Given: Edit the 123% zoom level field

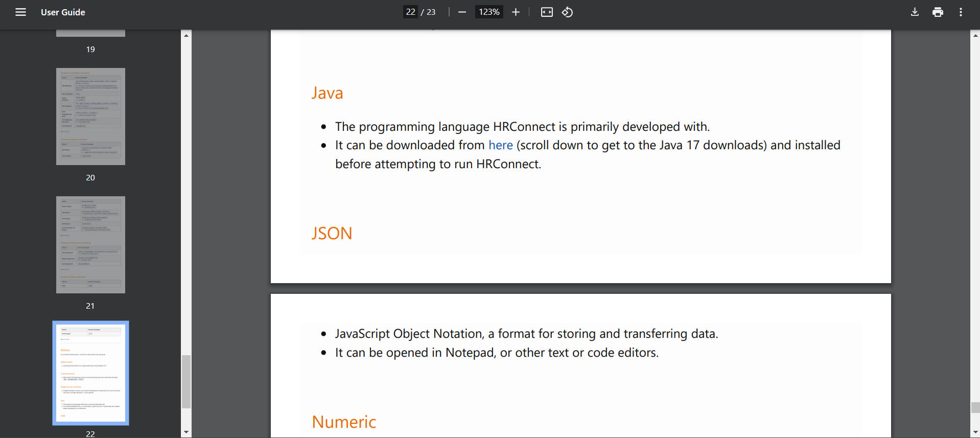Looking at the screenshot, I should pyautogui.click(x=489, y=12).
